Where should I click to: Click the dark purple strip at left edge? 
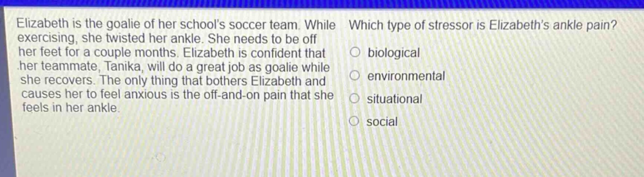[x=6, y=93]
